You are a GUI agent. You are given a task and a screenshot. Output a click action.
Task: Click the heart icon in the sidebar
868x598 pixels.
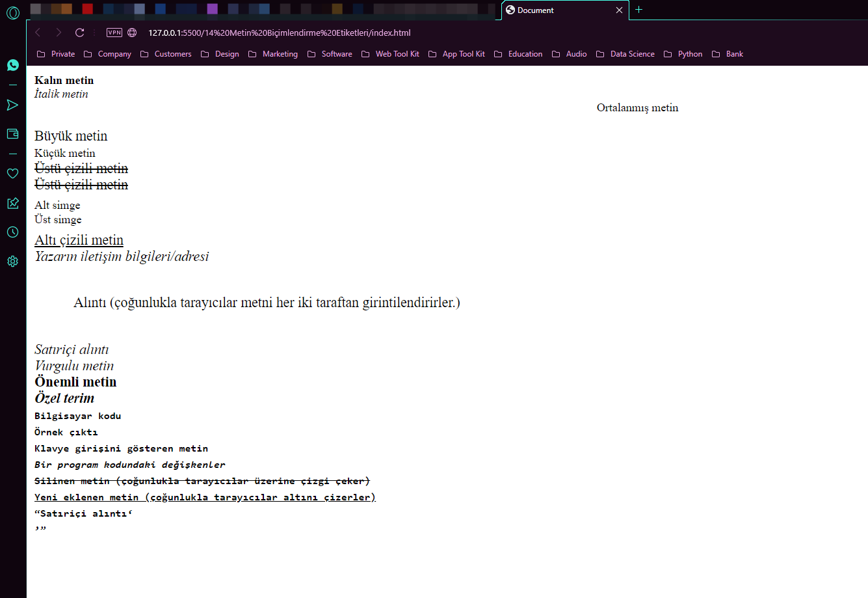pos(12,174)
